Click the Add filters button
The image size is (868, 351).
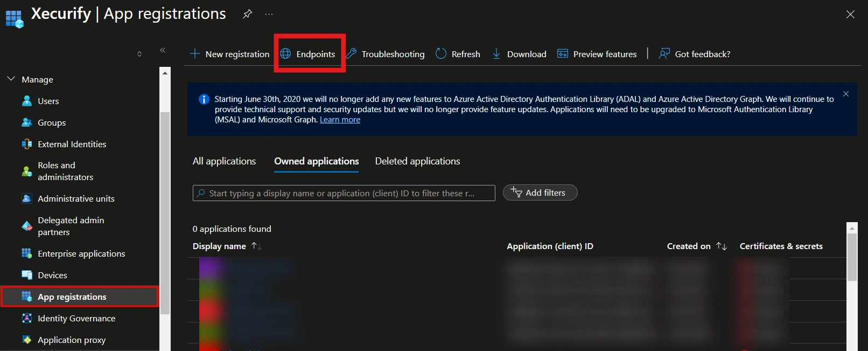[x=540, y=192]
